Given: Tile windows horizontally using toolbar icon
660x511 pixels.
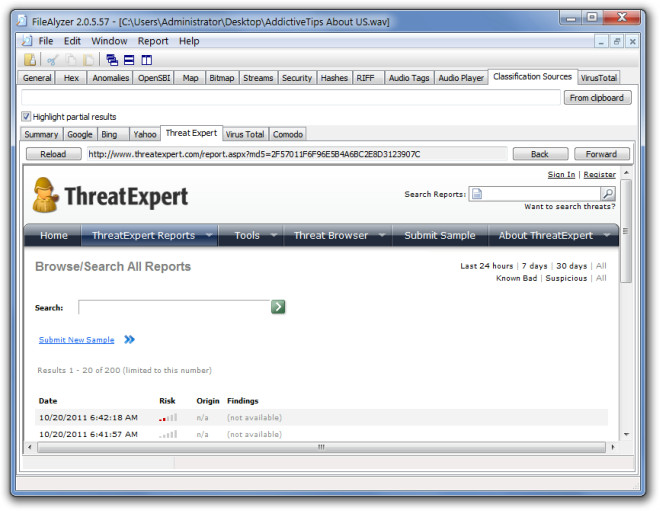Looking at the screenshot, I should tap(129, 60).
